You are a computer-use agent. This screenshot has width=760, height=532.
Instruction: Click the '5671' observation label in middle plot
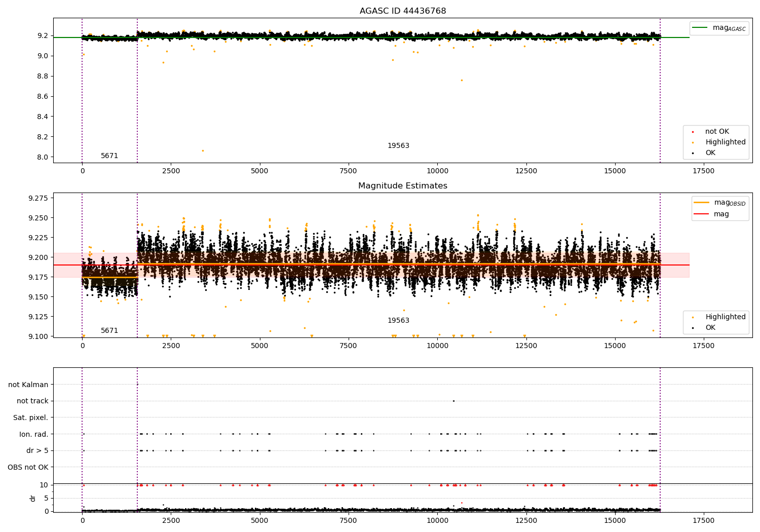(x=109, y=331)
